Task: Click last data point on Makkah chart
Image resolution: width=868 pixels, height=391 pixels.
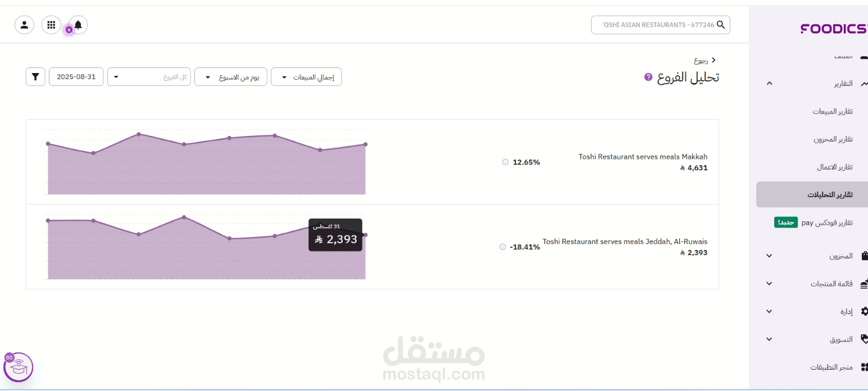Action: pos(365,144)
